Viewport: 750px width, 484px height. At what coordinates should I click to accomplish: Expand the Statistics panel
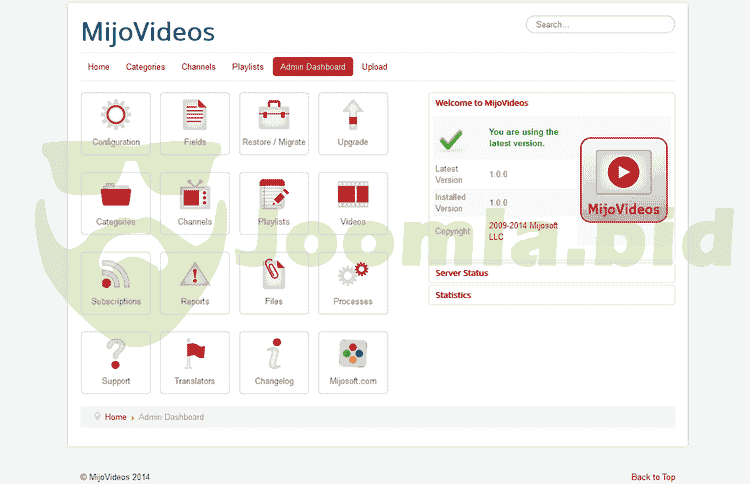click(453, 295)
